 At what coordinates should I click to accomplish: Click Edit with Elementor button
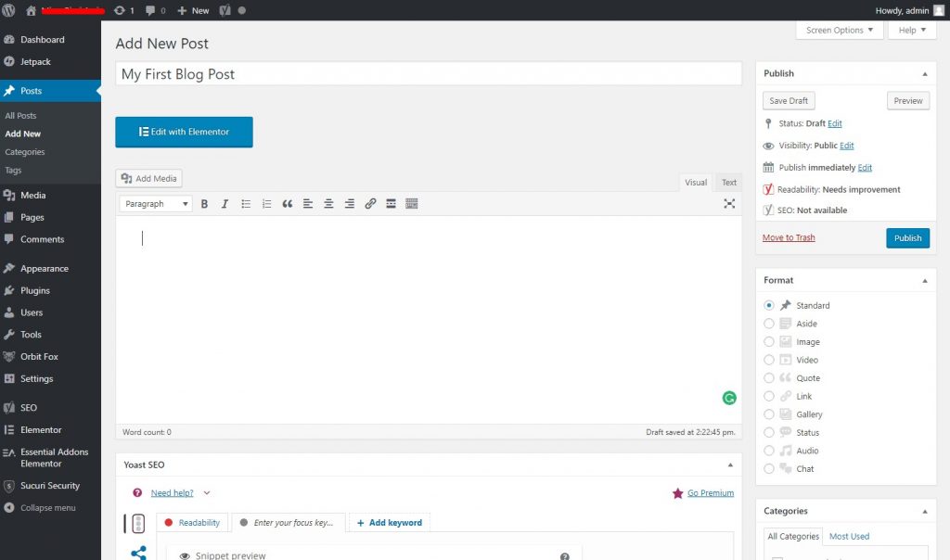[x=185, y=132]
